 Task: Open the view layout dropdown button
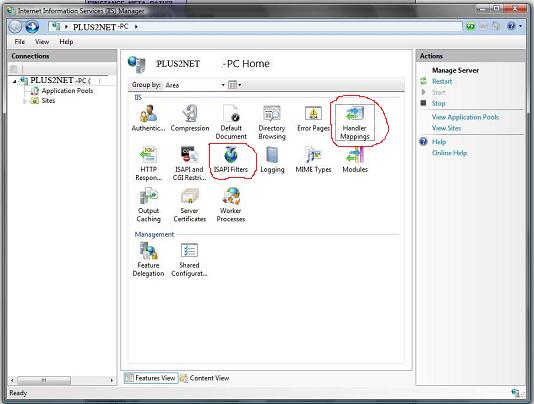pos(234,85)
